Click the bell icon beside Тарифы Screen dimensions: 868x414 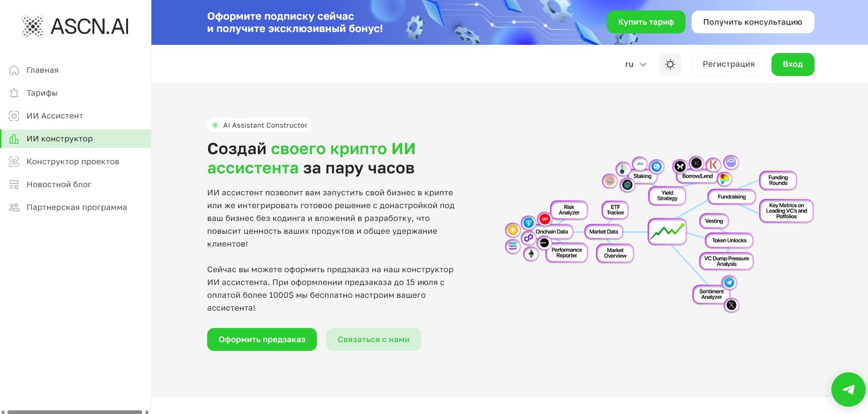pos(14,93)
